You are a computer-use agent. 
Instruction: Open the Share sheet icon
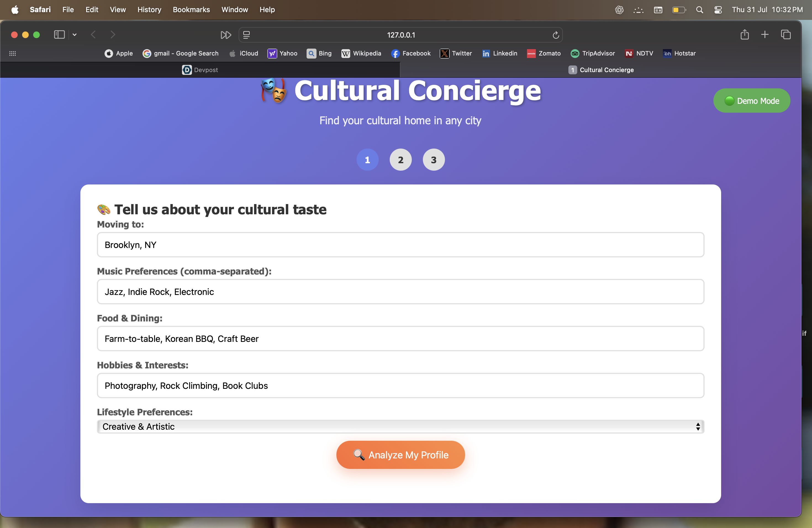coord(744,35)
